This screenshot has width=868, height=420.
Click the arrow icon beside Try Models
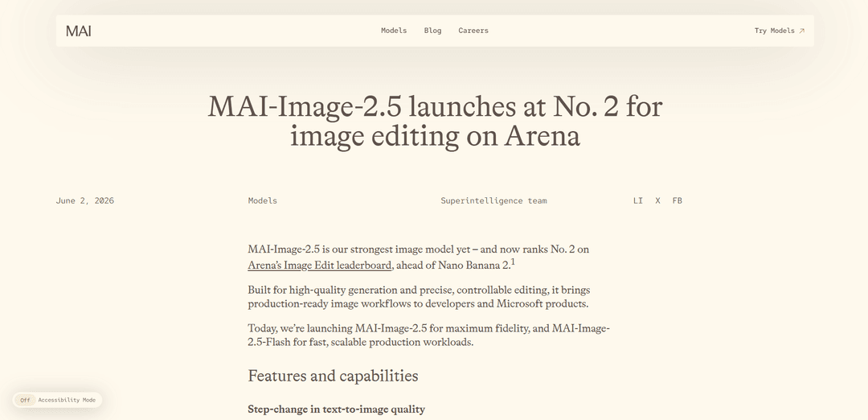pos(801,31)
